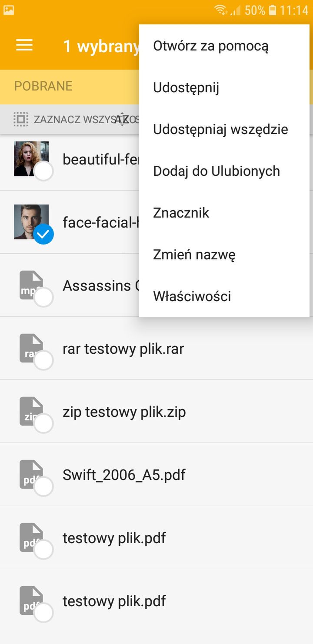Tick the checkbox for rar testowy plik.rar
Viewport: 313px width, 644px height.
tap(43, 360)
